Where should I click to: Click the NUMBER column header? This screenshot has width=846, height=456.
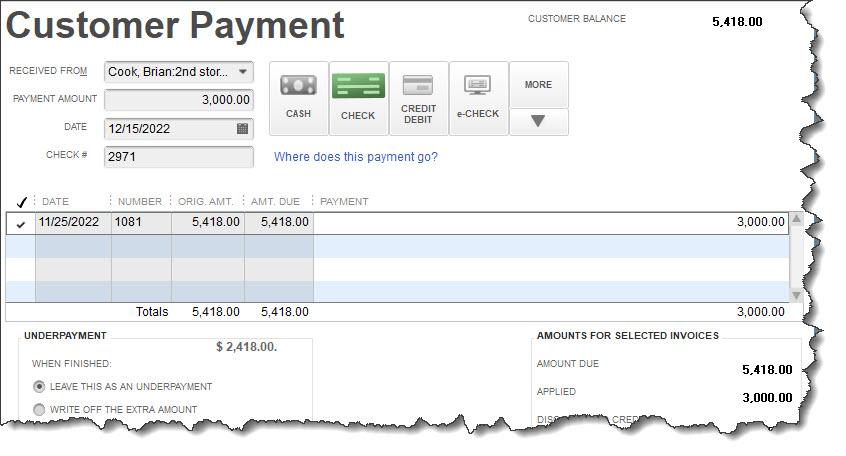[x=140, y=202]
